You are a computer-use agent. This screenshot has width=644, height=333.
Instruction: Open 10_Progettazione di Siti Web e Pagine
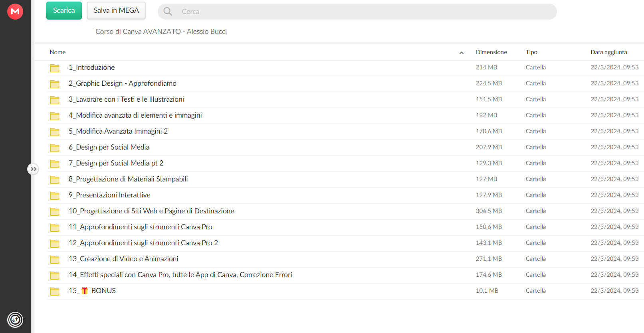point(151,211)
